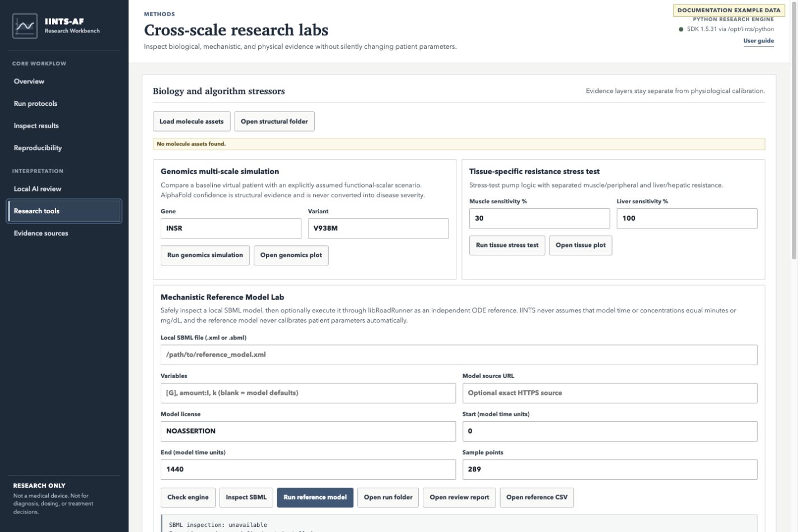Click Open reference CSV button

[536, 497]
